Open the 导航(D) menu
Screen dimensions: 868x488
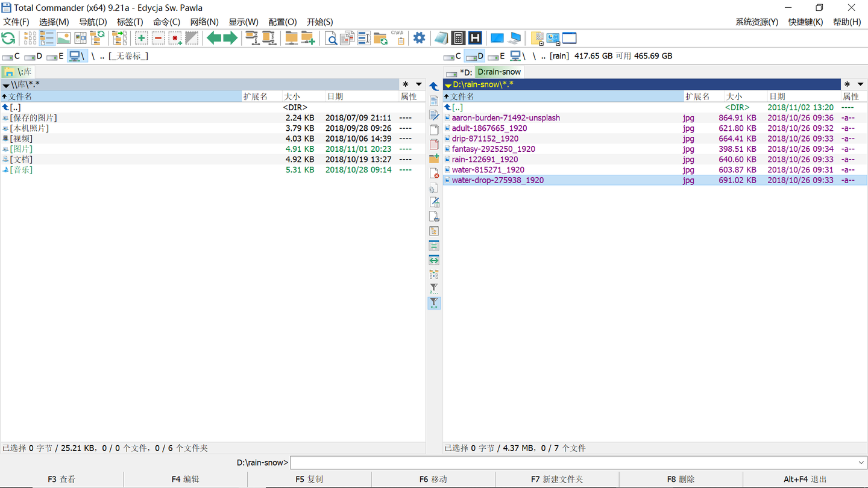pos(93,22)
